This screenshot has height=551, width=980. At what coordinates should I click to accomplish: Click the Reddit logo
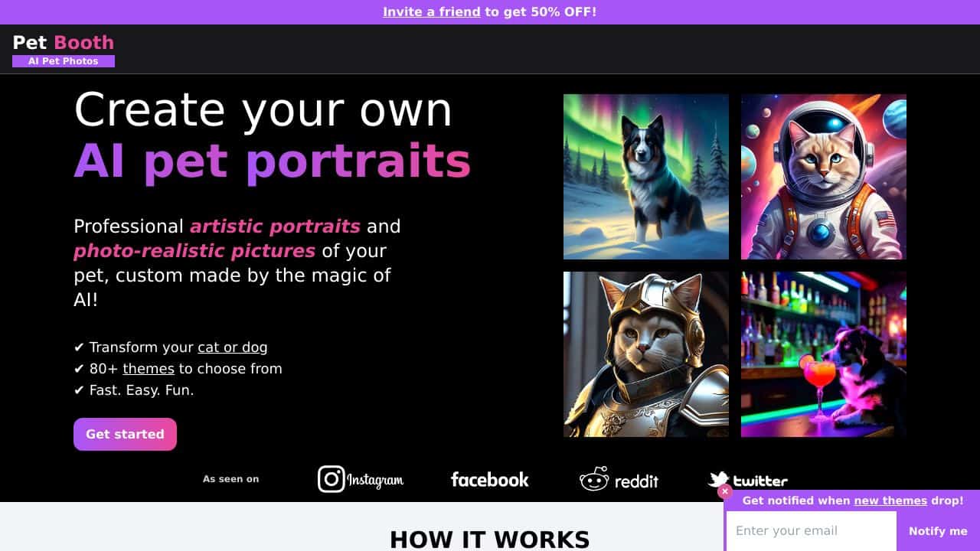(619, 479)
